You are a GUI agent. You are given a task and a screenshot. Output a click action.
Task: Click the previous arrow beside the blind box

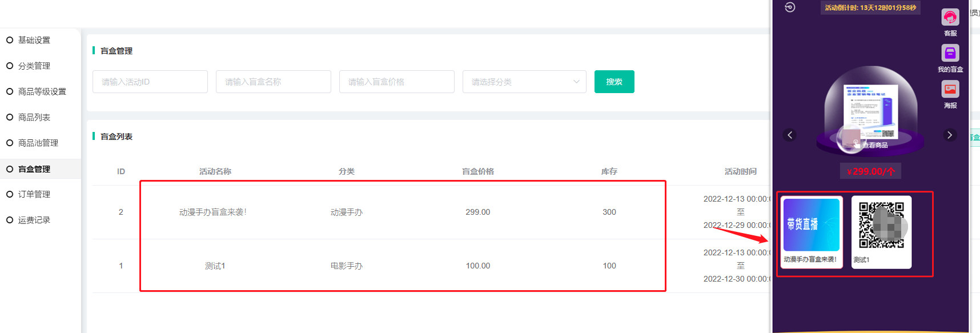tap(790, 135)
